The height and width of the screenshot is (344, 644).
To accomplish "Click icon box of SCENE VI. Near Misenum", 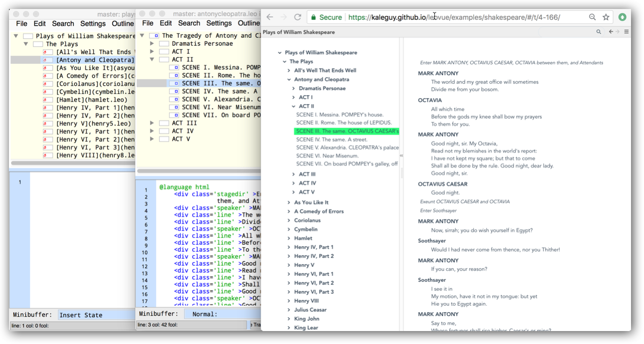I will pos(174,107).
